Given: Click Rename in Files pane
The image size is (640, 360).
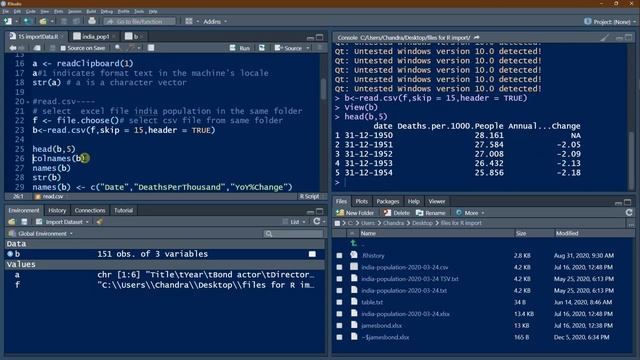Looking at the screenshot, I should point(431,213).
